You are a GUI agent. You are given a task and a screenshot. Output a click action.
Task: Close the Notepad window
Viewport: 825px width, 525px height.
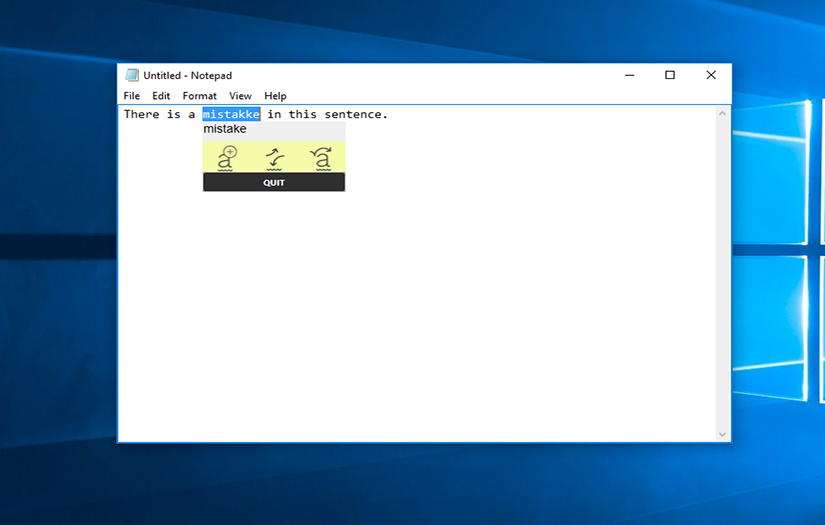pyautogui.click(x=711, y=75)
